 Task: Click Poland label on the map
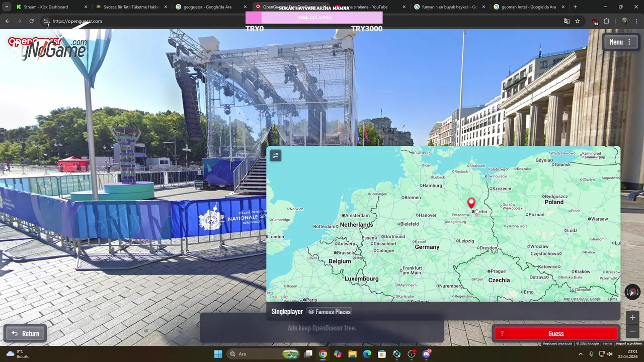click(x=554, y=202)
